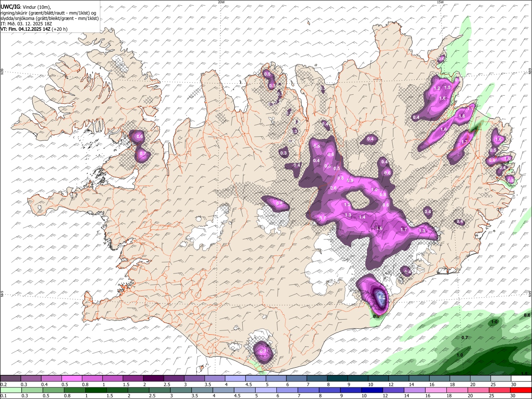Screen dimensions: 532x399
Task: Click the '20W' longitude label
Action: coord(221,2)
